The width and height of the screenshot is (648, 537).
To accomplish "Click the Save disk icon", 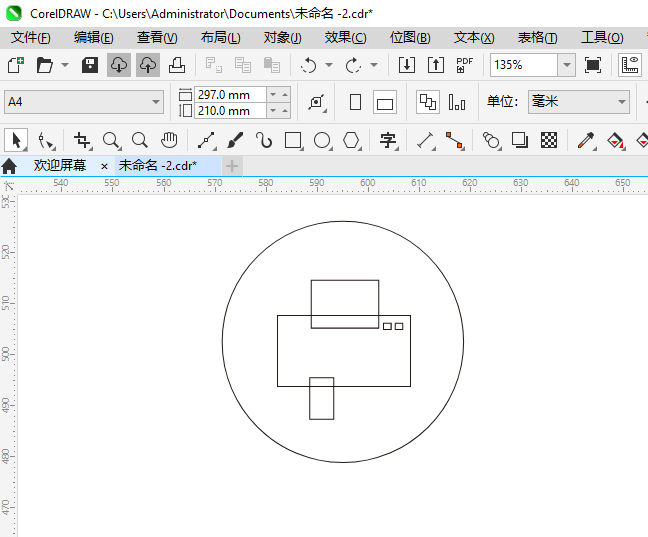I will 90,65.
